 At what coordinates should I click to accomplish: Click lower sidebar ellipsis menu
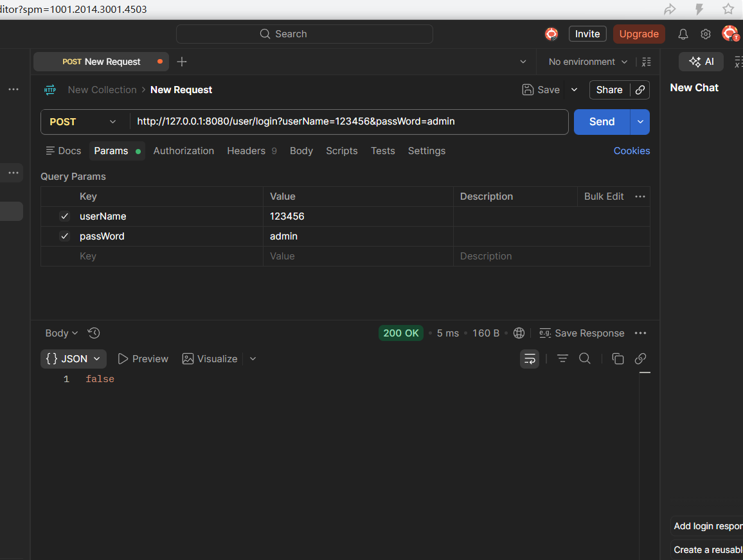coord(13,173)
